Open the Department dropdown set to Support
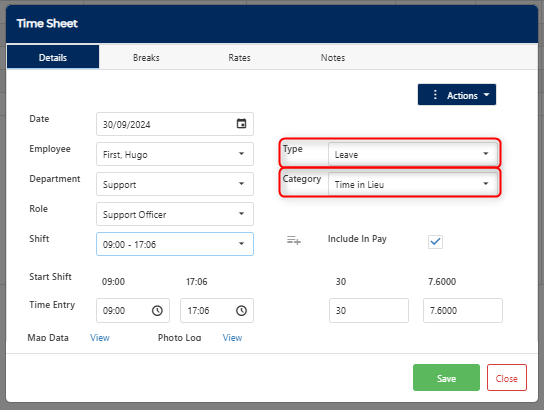This screenshot has width=544, height=410. (x=175, y=184)
